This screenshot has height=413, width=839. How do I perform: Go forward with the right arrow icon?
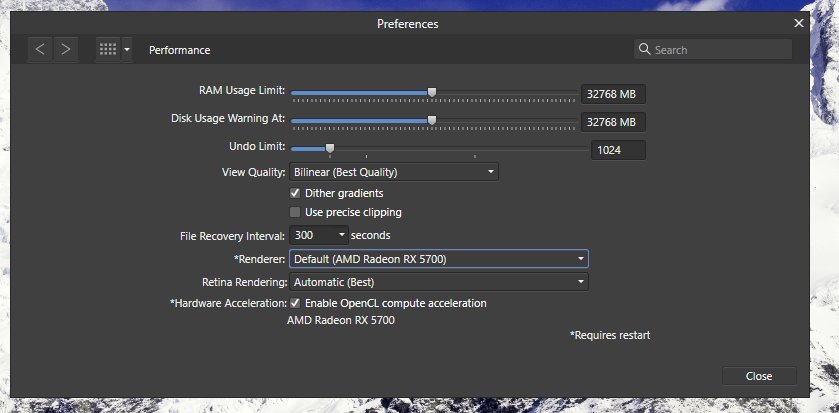pos(66,50)
